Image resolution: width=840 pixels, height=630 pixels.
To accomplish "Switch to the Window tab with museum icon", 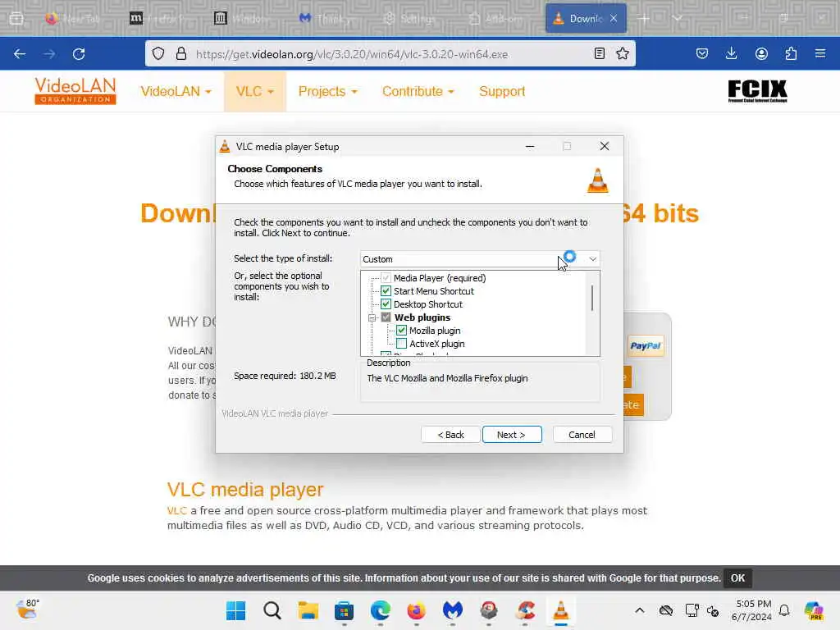I will (x=241, y=19).
